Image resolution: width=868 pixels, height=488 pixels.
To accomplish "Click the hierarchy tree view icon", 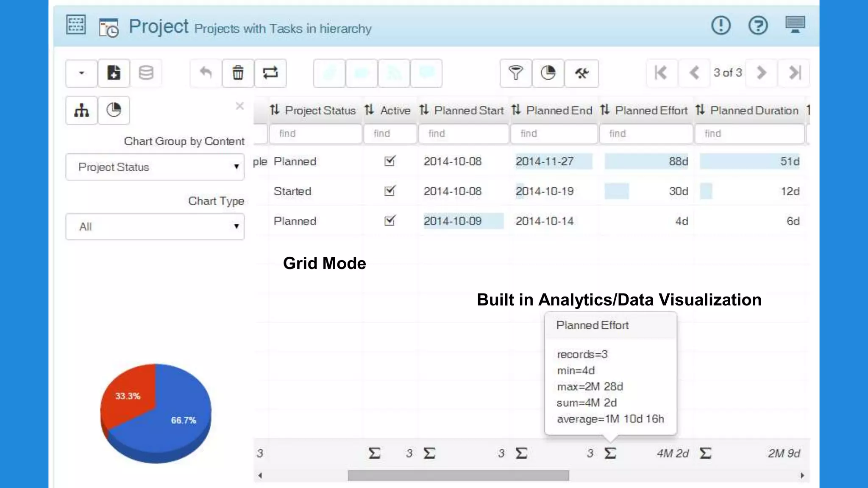I will pyautogui.click(x=81, y=110).
